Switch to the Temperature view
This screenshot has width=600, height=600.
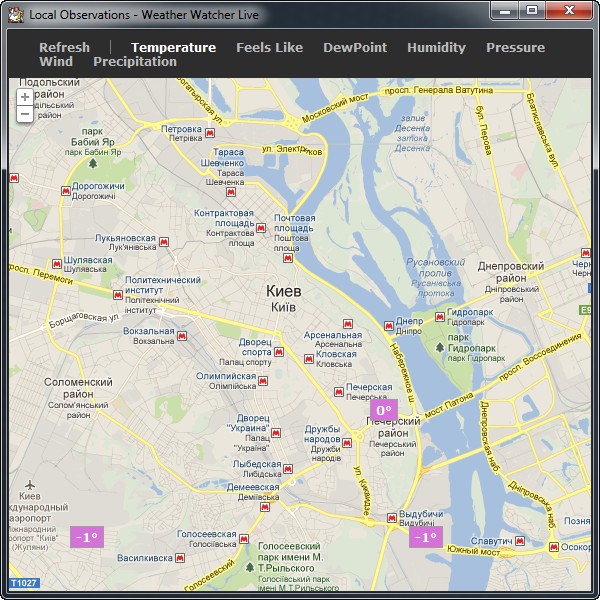tap(173, 47)
